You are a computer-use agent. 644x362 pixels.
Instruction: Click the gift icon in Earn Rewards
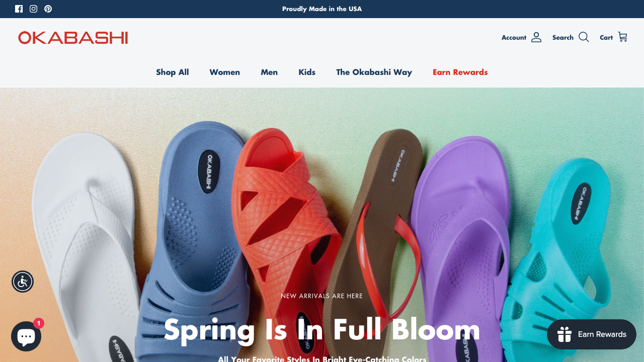pos(565,334)
